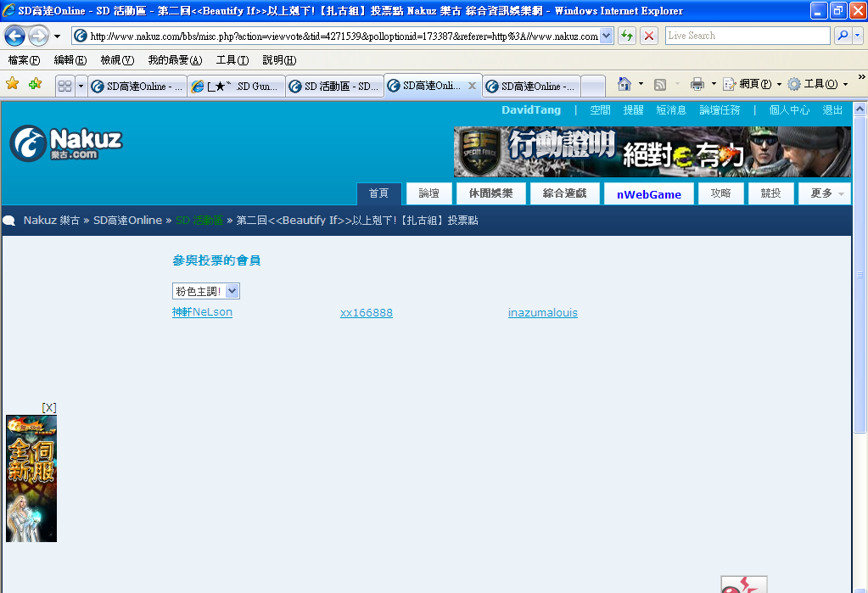Expand the 粉色主調! poll option dropdown
The height and width of the screenshot is (593, 868).
(232, 291)
